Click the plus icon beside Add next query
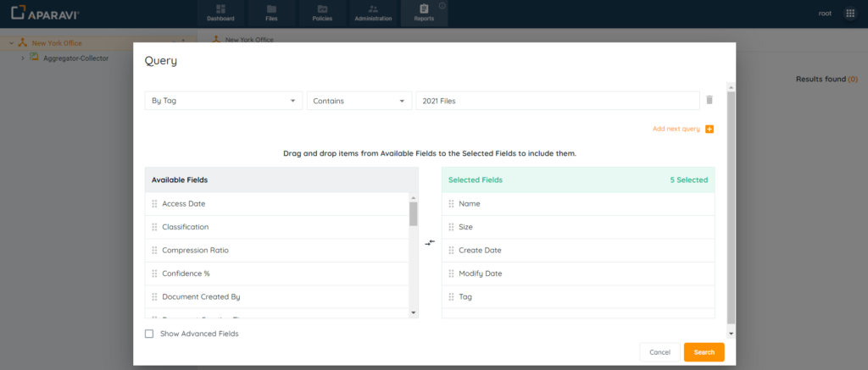 point(709,129)
